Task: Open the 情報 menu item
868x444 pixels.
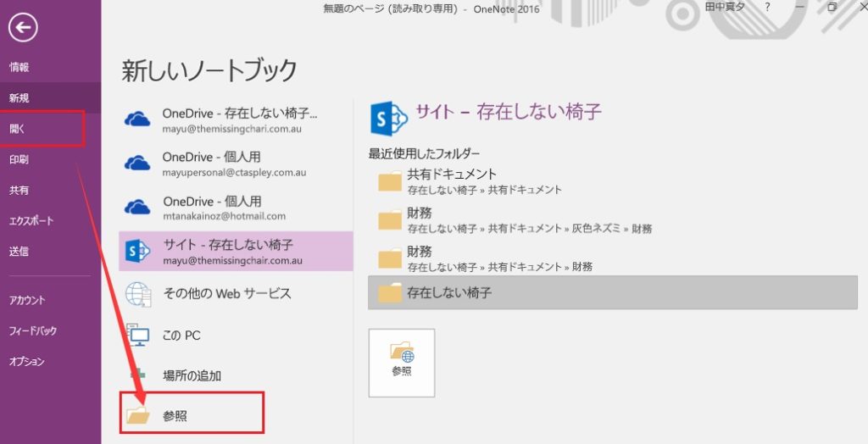Action: (x=19, y=67)
